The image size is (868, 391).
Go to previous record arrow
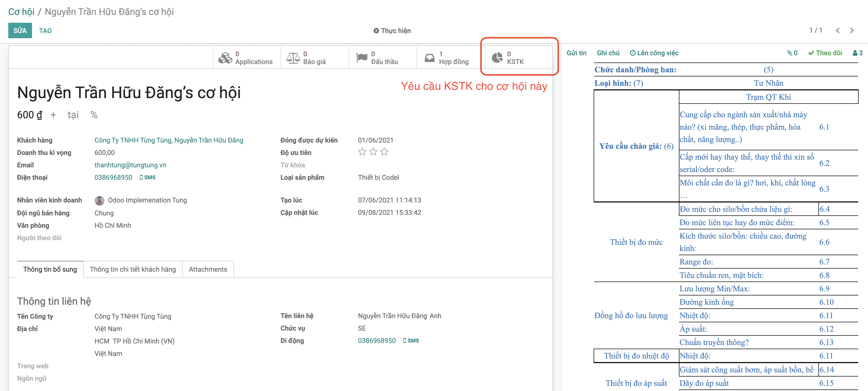pos(838,31)
